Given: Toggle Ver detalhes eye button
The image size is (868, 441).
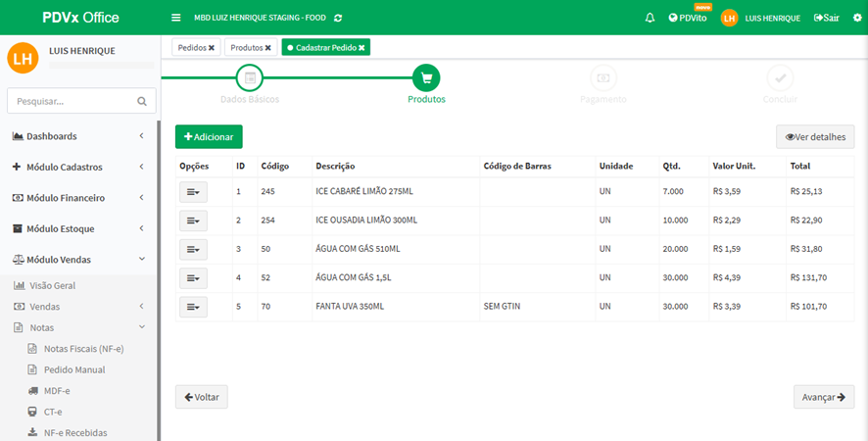Looking at the screenshot, I should click(814, 137).
